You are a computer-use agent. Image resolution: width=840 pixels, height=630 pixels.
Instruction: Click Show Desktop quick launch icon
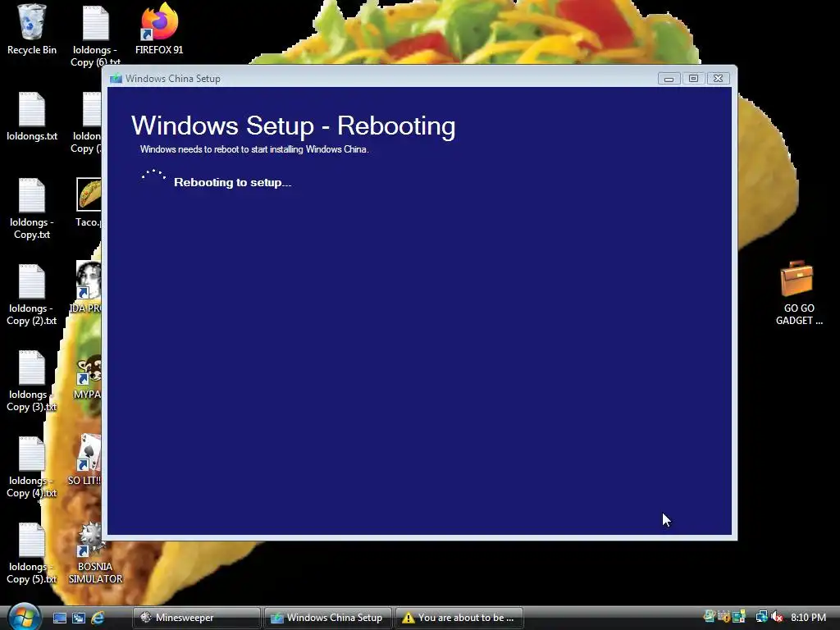(x=59, y=618)
